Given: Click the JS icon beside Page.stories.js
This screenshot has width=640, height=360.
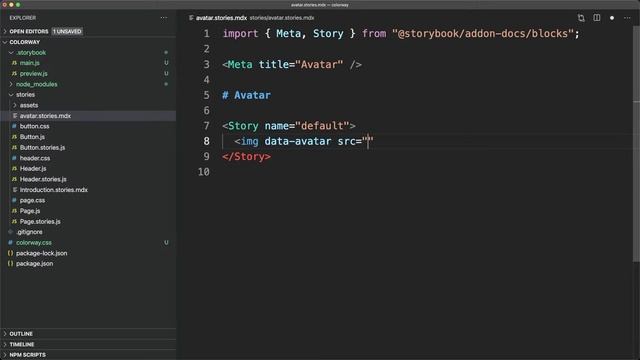Looking at the screenshot, I should [x=14, y=222].
